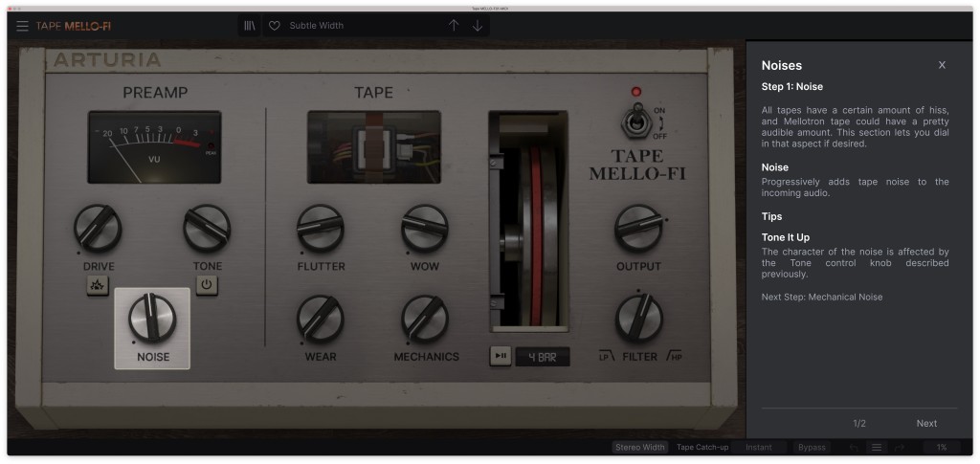Click the Wow knob
Viewport: 980px width, 464px height.
[425, 228]
